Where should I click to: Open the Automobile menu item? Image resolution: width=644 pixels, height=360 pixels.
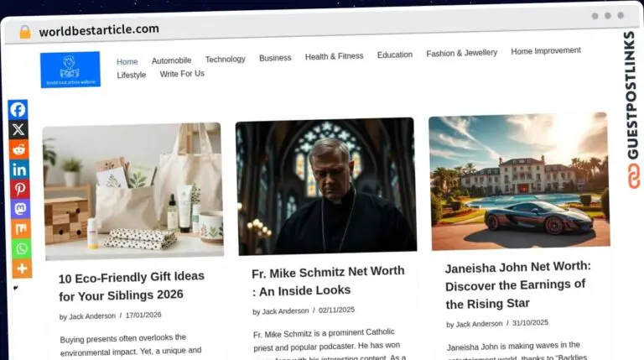coord(171,60)
